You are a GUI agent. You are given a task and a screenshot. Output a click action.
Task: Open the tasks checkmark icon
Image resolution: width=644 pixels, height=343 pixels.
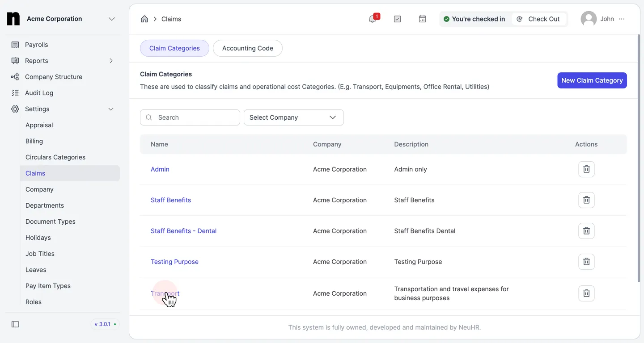pos(397,19)
